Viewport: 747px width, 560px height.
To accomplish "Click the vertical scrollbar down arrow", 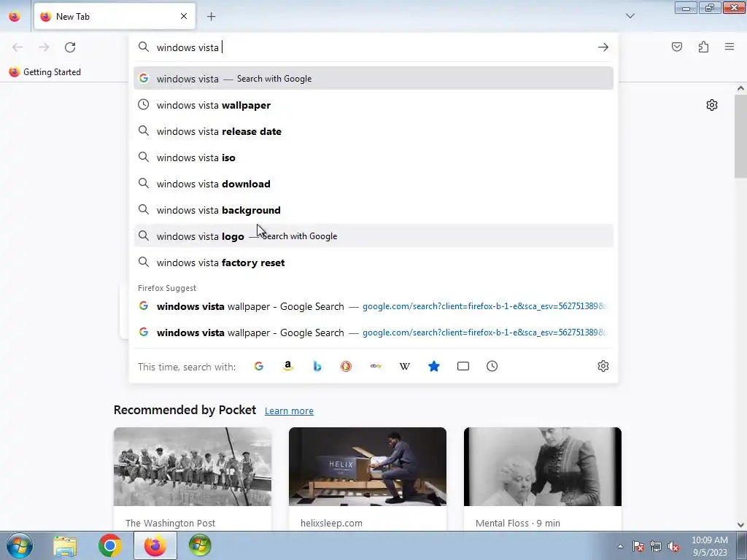I will coord(740,525).
